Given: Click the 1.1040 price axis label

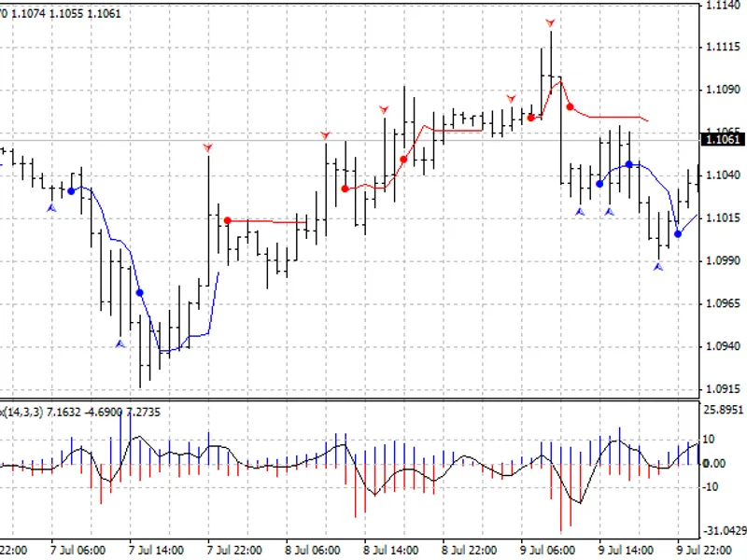Looking at the screenshot, I should click(723, 175).
